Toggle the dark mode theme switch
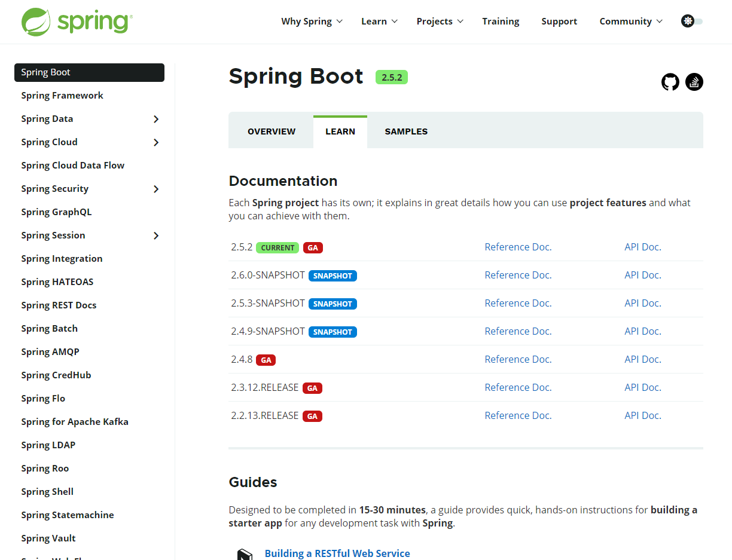Screen dimensions: 732x560 [692, 21]
